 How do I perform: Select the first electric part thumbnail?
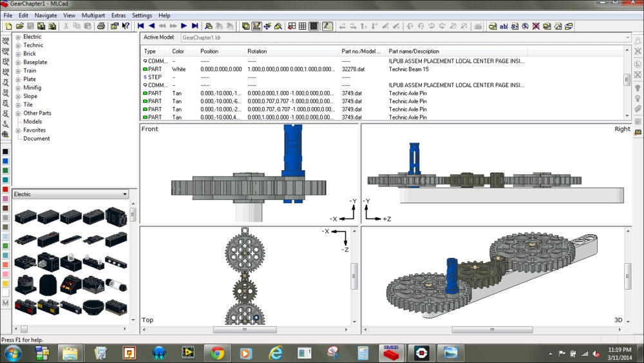(26, 216)
